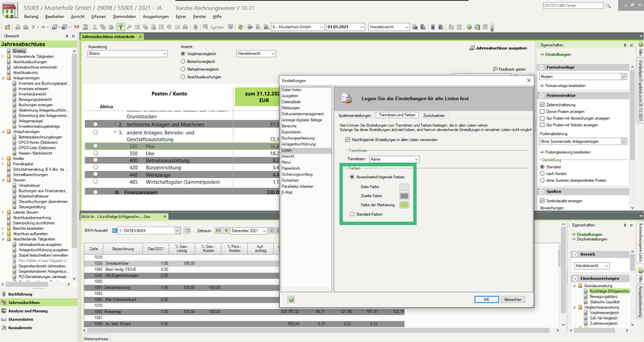Viewport: 644px width, 342px height.
Task: Open BWA-Auswahl dropdown 1 - DATEV-BWA
Action: (149, 230)
